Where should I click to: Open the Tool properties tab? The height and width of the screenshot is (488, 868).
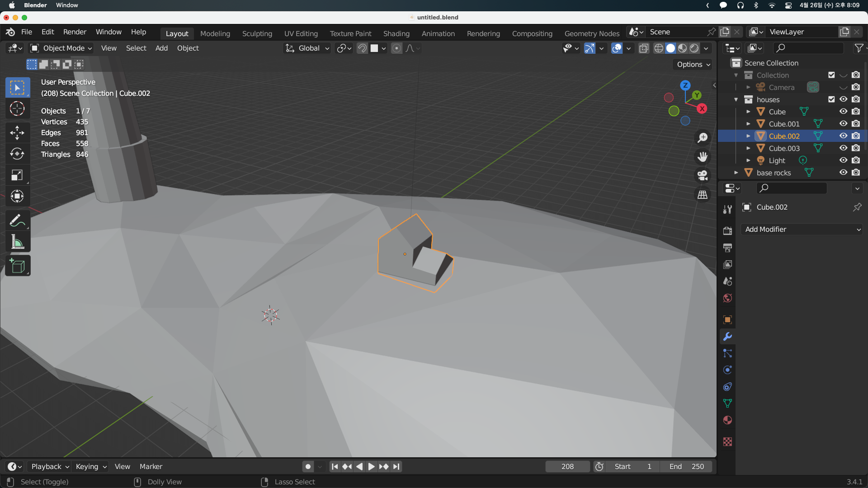point(727,209)
